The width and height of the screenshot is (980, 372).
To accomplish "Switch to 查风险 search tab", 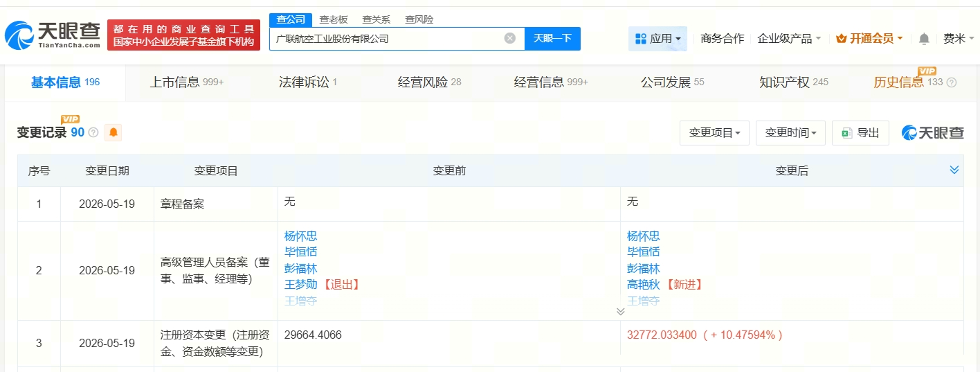I will pos(419,19).
